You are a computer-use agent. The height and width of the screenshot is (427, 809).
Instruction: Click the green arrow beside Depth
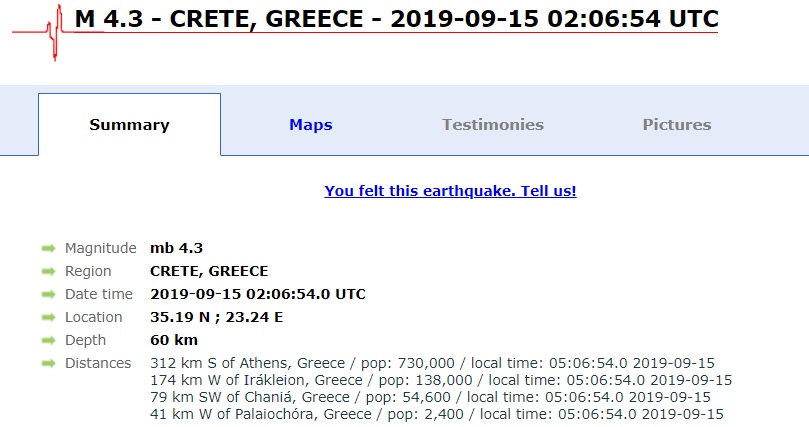48,341
